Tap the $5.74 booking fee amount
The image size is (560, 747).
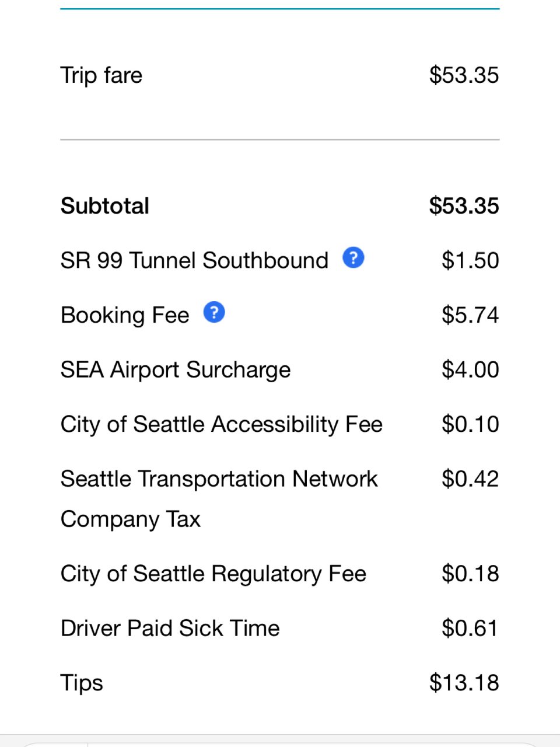click(470, 315)
